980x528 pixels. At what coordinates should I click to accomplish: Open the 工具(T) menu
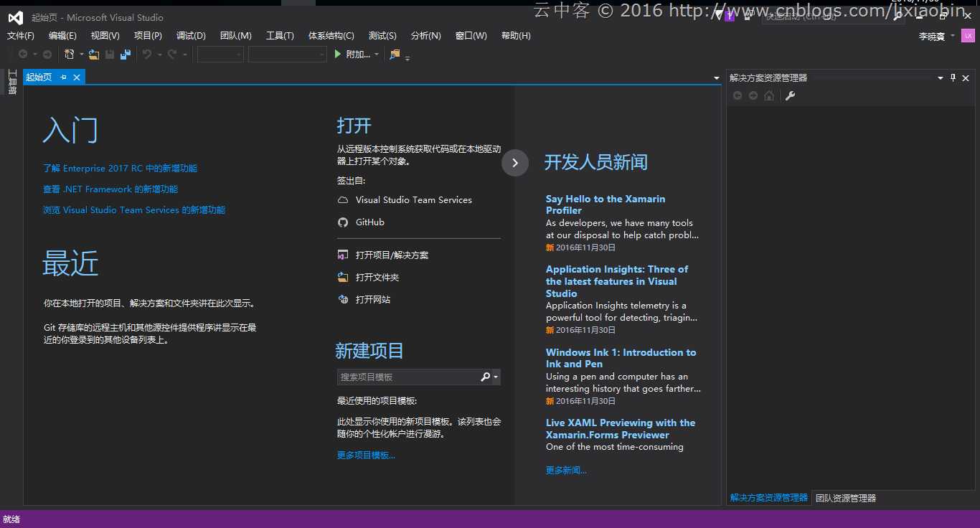280,36
